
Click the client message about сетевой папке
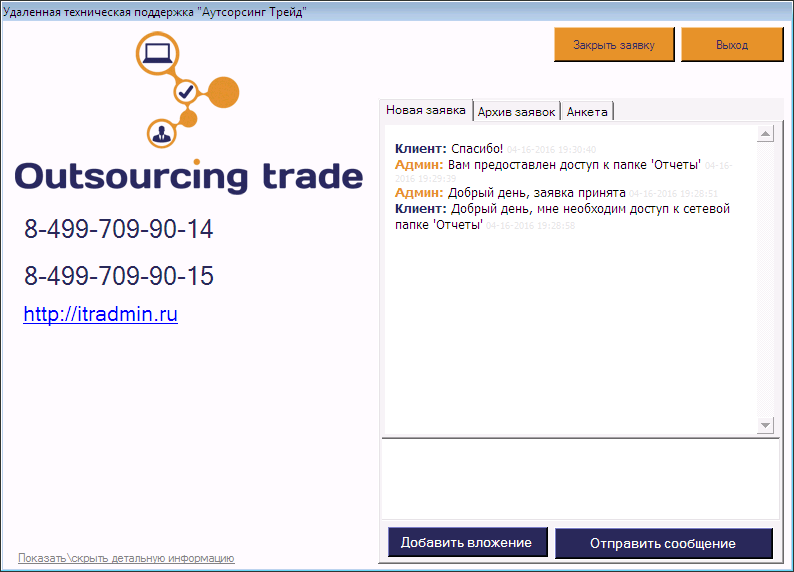[x=562, y=217]
